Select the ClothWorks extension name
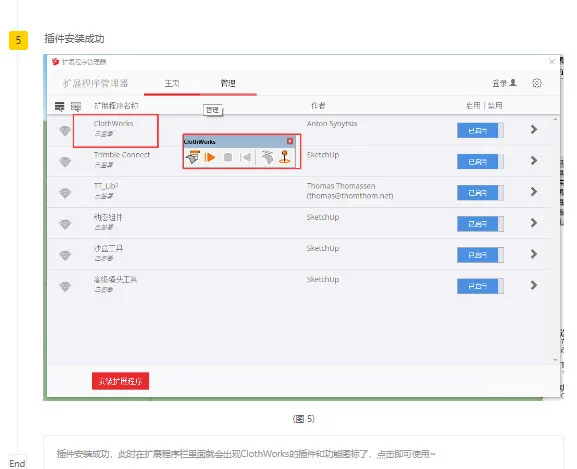577x469 pixels. pos(113,124)
